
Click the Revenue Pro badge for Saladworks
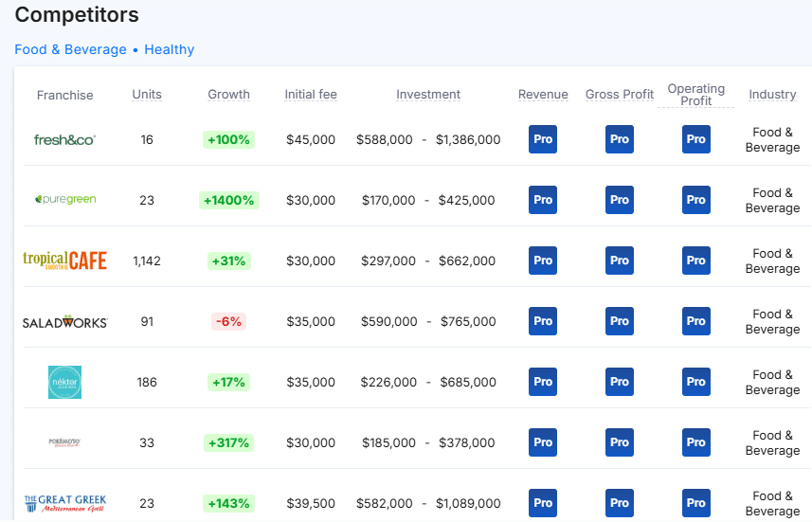pyautogui.click(x=543, y=321)
